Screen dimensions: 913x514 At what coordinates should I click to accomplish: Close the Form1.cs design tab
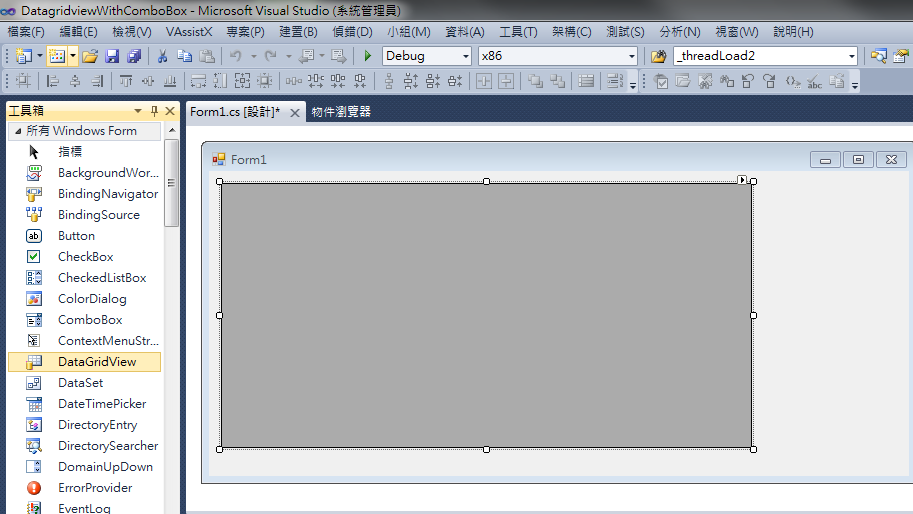point(295,112)
